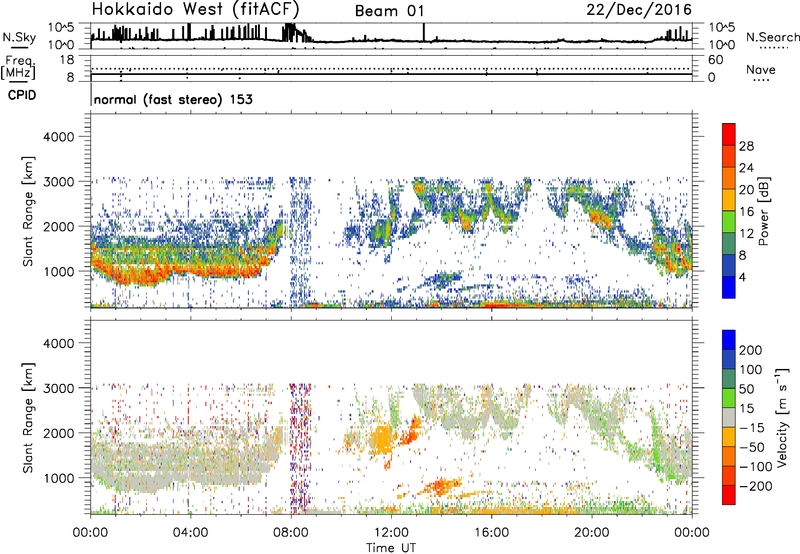Click the 08:00 time axis label
This screenshot has width=800, height=554.
click(x=291, y=533)
